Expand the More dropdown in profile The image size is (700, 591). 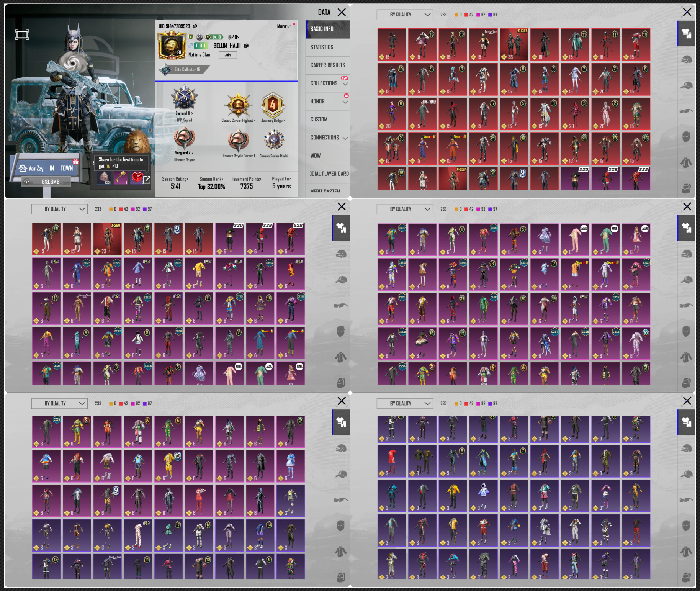click(284, 26)
